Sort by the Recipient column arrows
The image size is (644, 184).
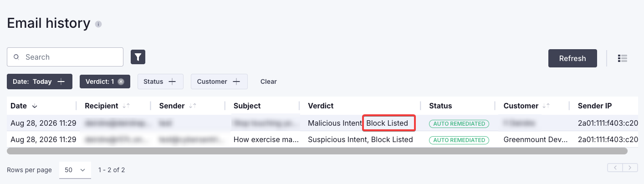pos(127,106)
